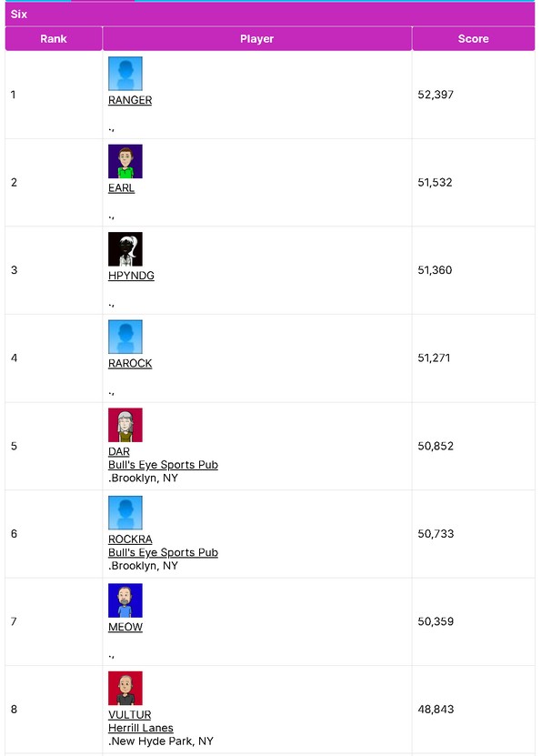Open Bull's Eye Sports Pub under ROCKRA
Screen dimensions: 541x756
[x=164, y=552]
